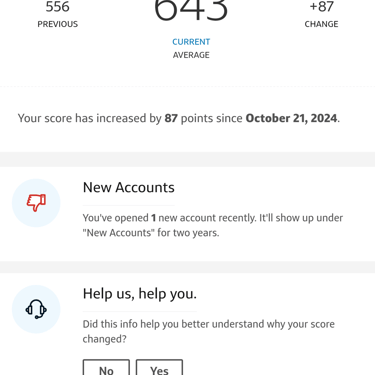375x375 pixels.
Task: Click the New Accounts heading
Action: (x=129, y=187)
